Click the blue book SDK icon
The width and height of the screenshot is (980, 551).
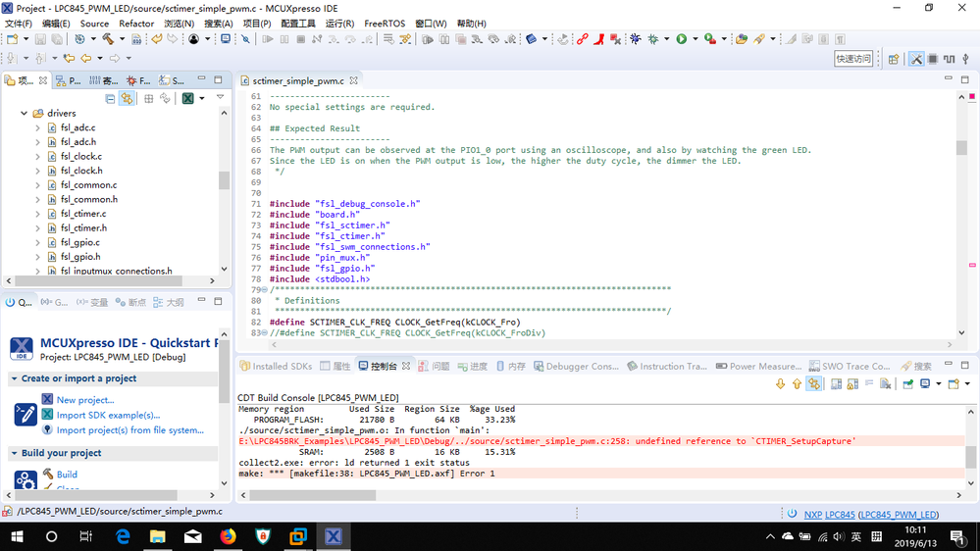tap(532, 39)
